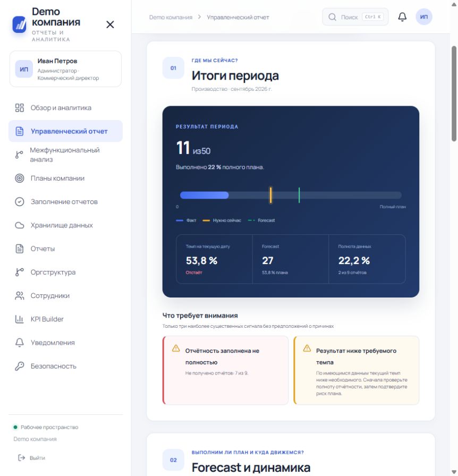Click the ИП avatar in user card

click(24, 69)
